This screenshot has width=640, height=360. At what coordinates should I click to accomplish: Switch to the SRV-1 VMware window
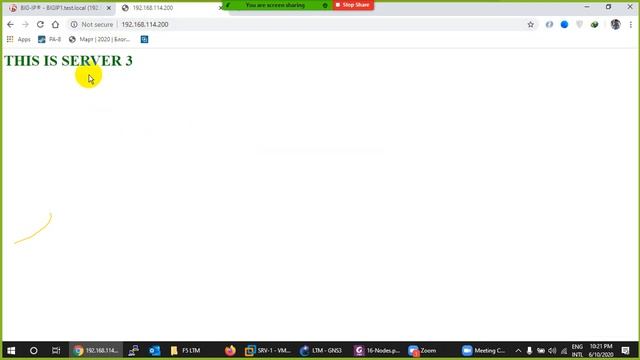tap(268, 350)
